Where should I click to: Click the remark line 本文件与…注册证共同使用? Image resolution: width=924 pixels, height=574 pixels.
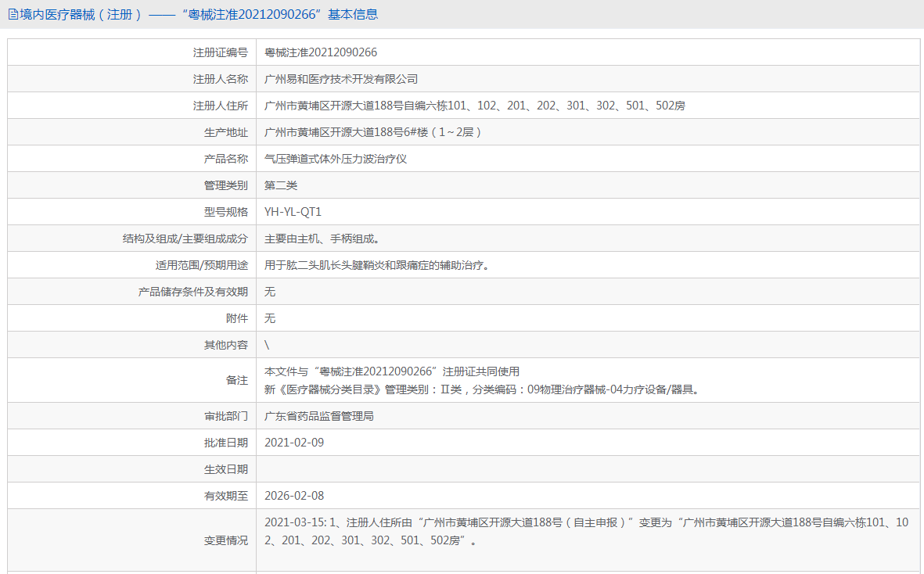tap(392, 371)
